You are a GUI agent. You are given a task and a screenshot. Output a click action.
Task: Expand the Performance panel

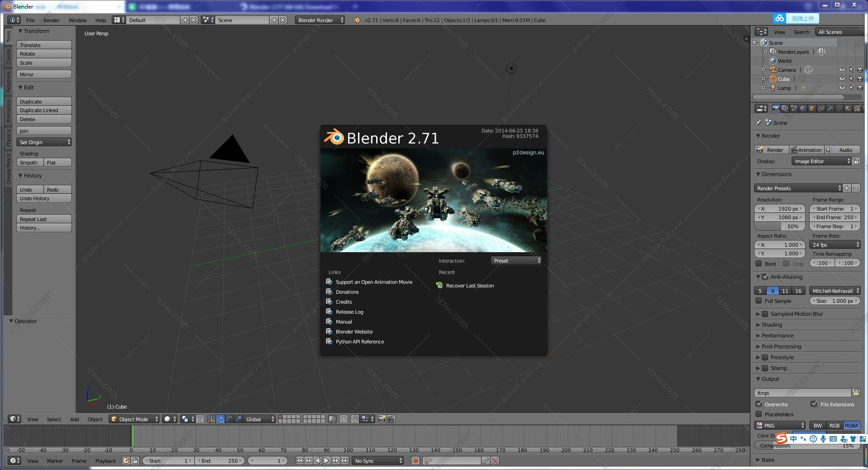[776, 335]
